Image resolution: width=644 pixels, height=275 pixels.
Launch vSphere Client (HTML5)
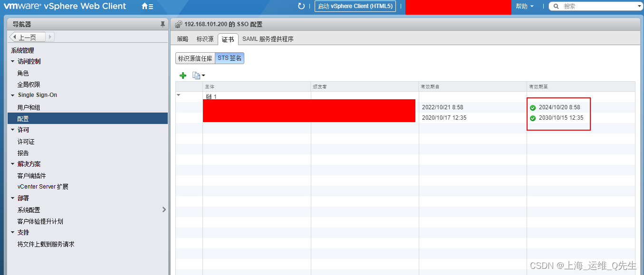(356, 6)
